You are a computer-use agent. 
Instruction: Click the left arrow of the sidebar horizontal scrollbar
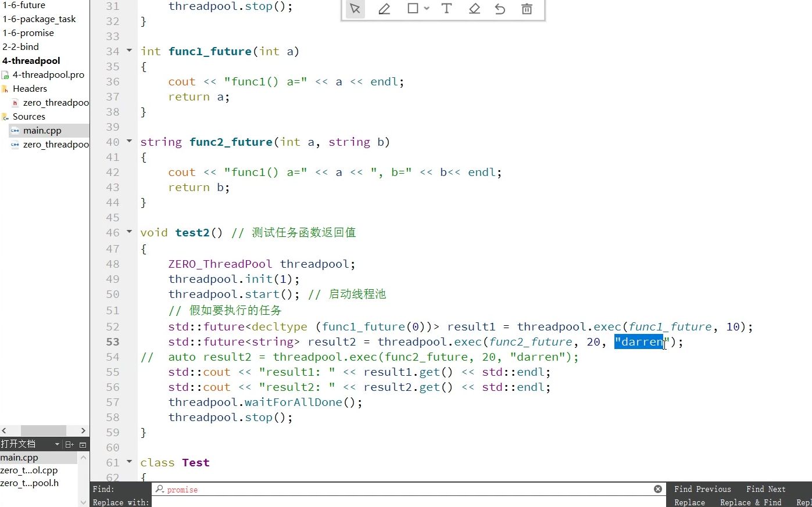click(x=5, y=430)
